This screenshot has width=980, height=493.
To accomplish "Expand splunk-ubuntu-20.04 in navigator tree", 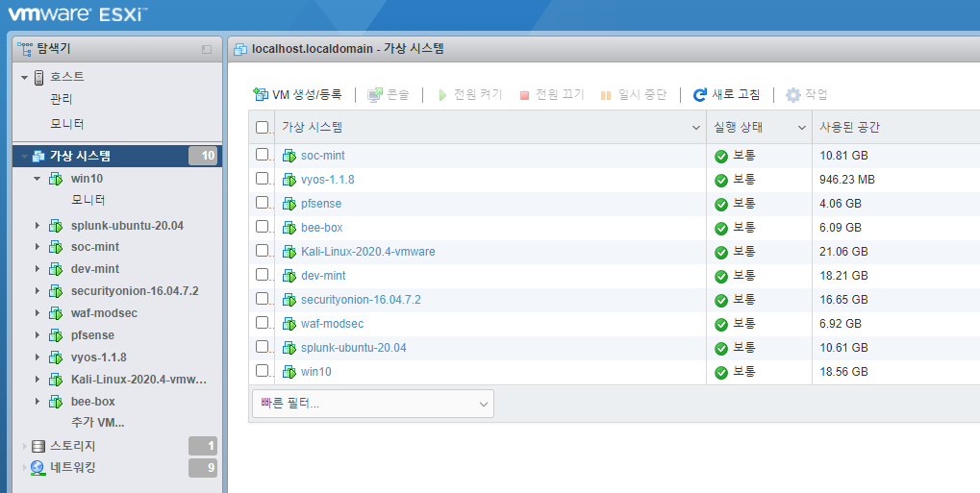I will pyautogui.click(x=38, y=226).
